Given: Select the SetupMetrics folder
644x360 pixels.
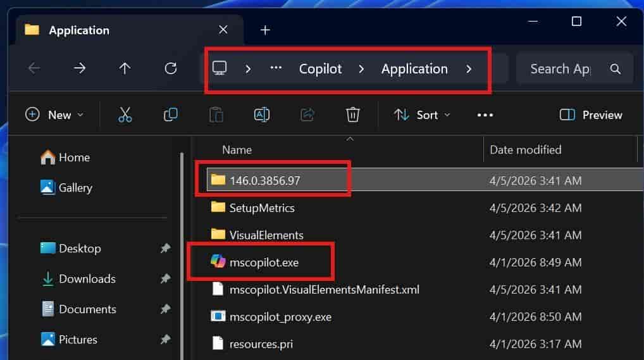Looking at the screenshot, I should [262, 208].
